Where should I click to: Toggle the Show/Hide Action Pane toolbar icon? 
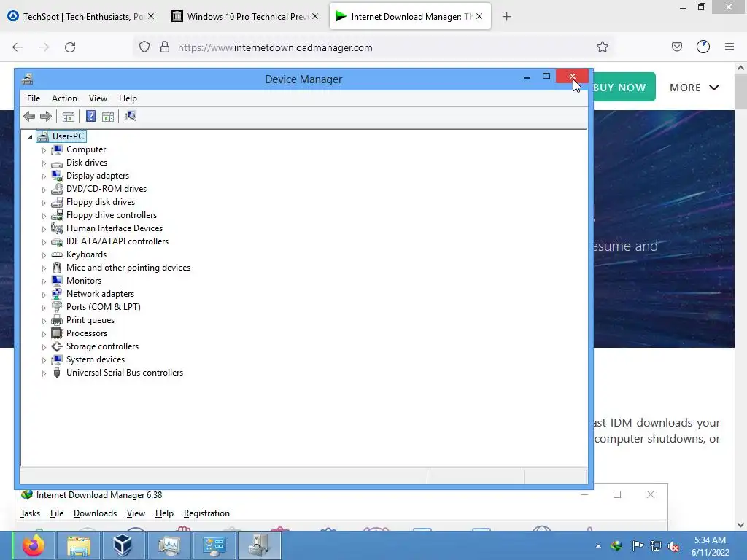108,116
